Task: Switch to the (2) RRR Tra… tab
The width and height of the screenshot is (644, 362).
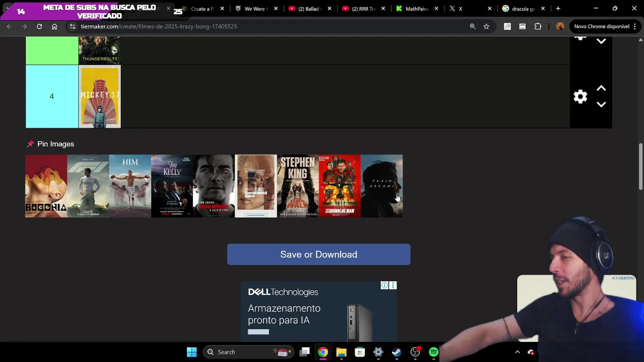Action: tap(363, 9)
